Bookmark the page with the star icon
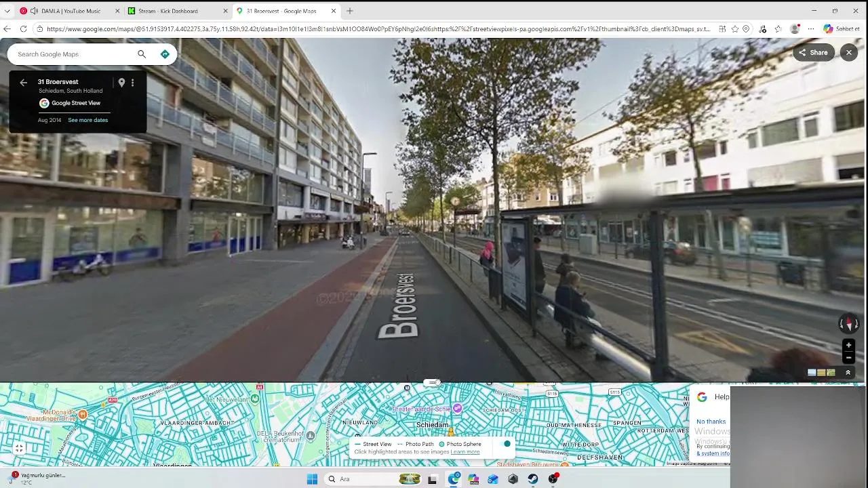868x488 pixels. [x=734, y=29]
